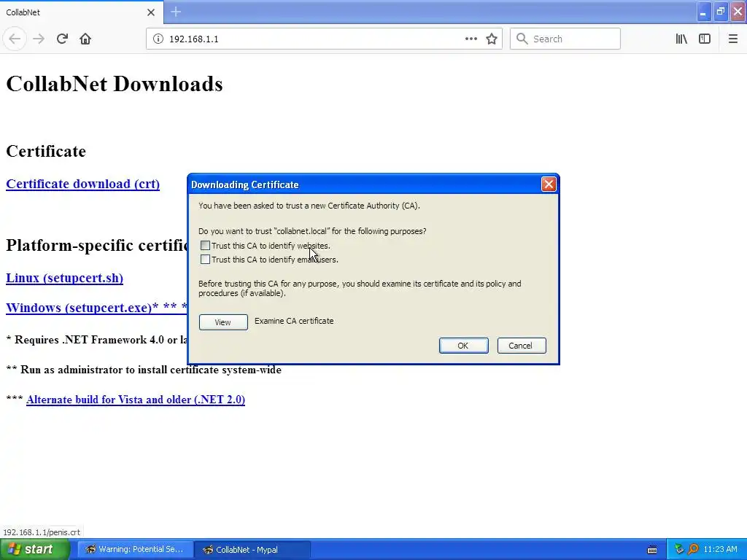
Task: Confirm the dialog with OK
Action: click(463, 345)
